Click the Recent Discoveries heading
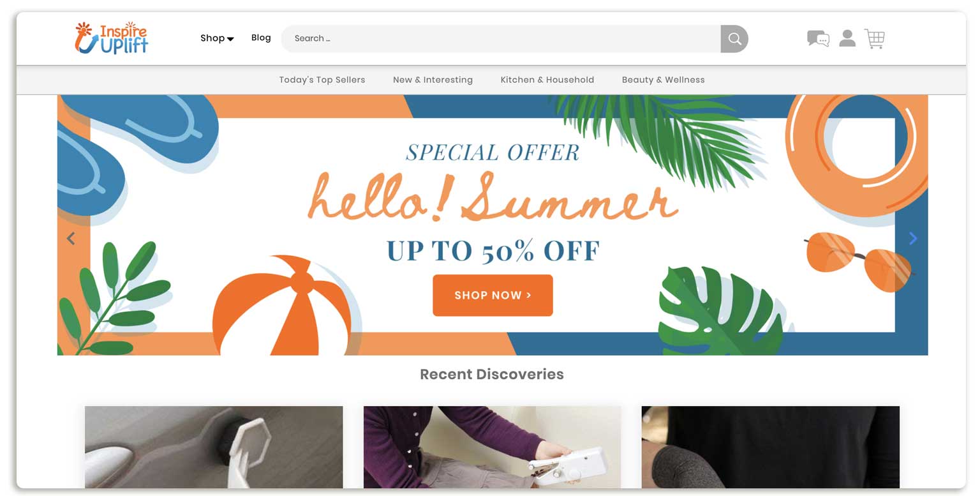Screen dimensions: 980x496 [492, 375]
